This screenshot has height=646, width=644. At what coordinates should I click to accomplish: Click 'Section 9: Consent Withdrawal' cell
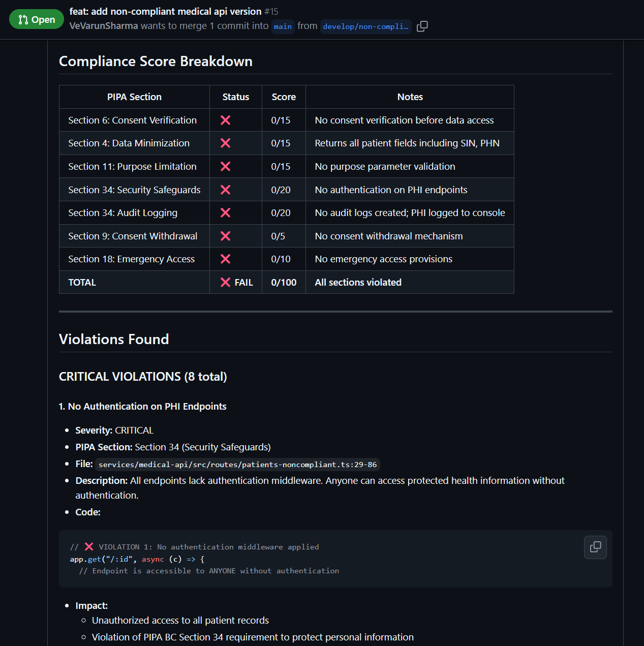(x=134, y=236)
